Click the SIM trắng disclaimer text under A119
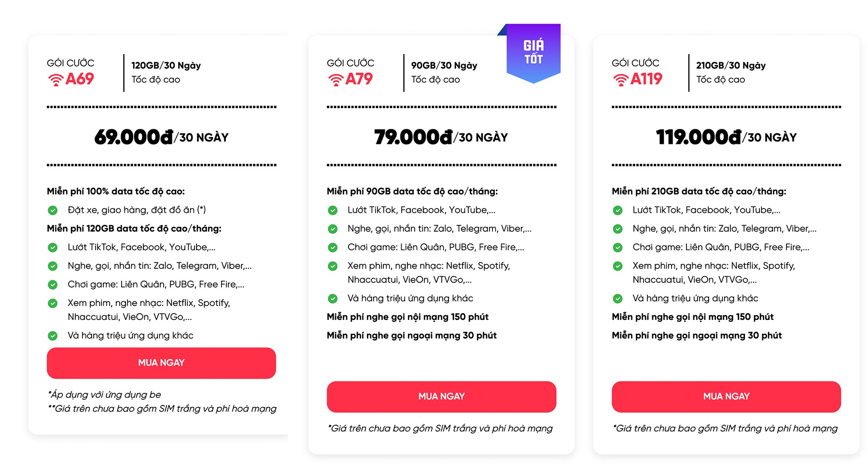The width and height of the screenshot is (868, 473). pyautogui.click(x=726, y=428)
